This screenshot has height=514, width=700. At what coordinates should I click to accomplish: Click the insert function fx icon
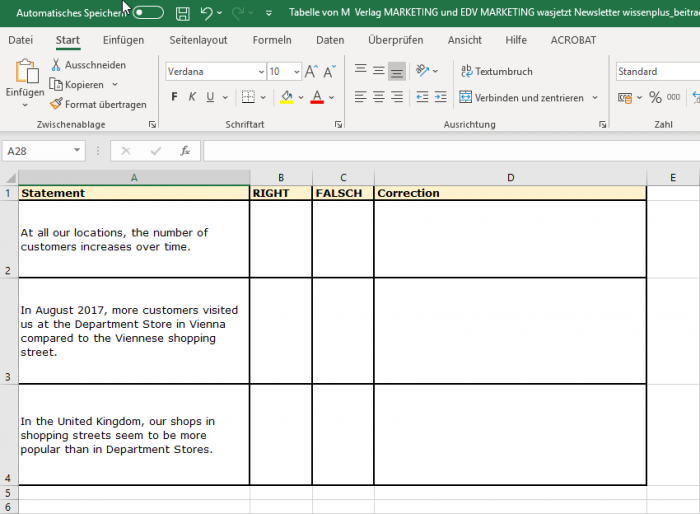(185, 151)
